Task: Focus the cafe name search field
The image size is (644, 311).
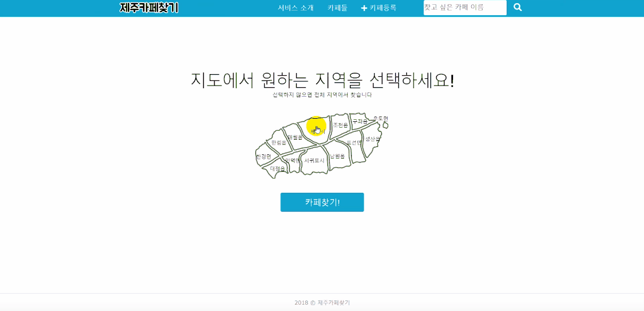Action: [465, 7]
